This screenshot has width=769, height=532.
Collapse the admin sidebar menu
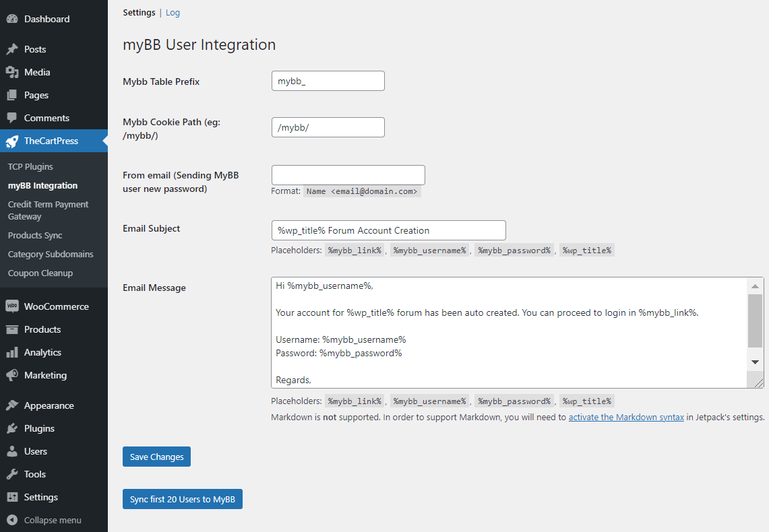pyautogui.click(x=54, y=521)
